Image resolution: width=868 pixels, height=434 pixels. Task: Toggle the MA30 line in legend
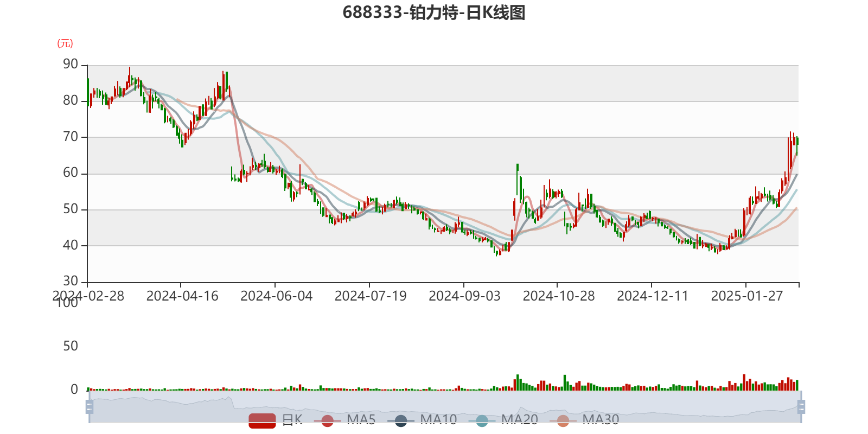584,420
